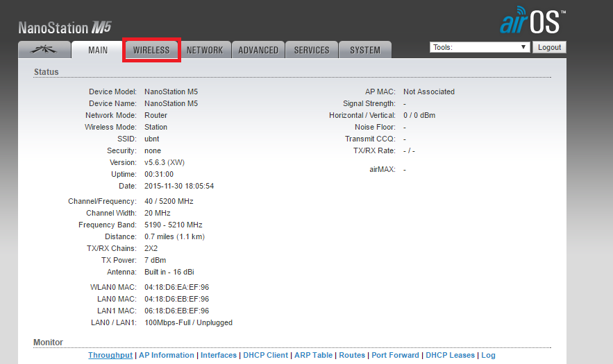Click the airOS logo
The height and width of the screenshot is (364, 613).
533,20
